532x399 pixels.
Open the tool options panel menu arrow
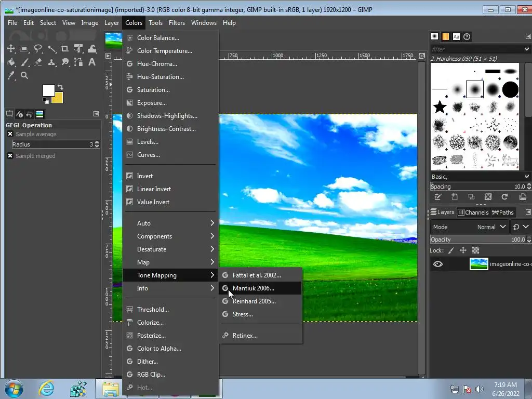pyautogui.click(x=96, y=114)
